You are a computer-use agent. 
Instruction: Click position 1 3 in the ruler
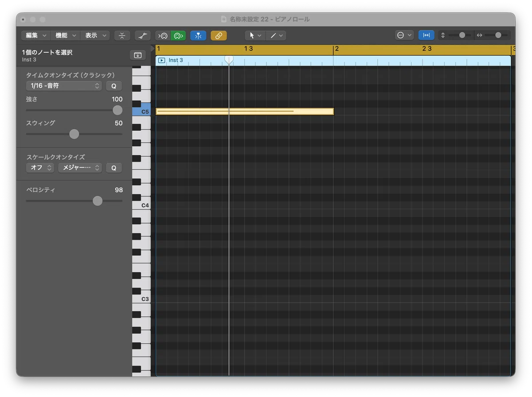pos(249,49)
